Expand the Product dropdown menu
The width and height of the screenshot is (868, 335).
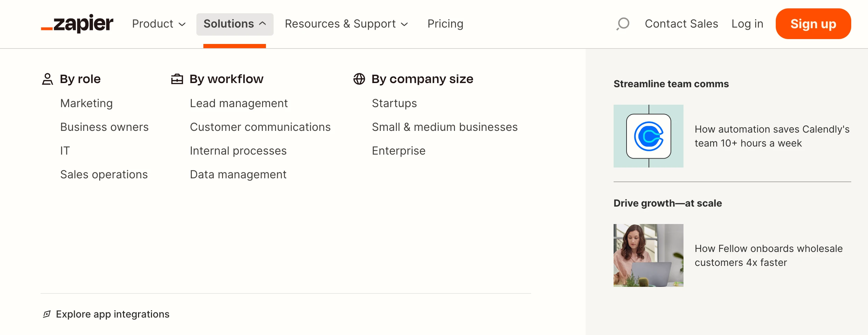coord(159,24)
